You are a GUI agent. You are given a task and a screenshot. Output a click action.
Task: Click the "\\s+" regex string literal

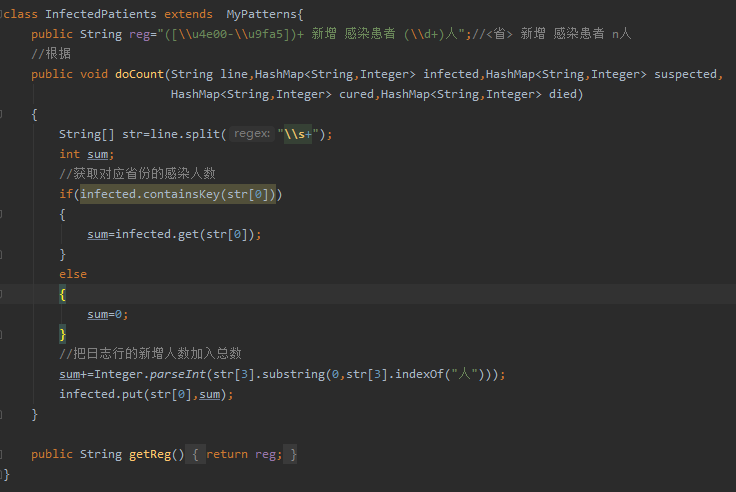point(299,134)
